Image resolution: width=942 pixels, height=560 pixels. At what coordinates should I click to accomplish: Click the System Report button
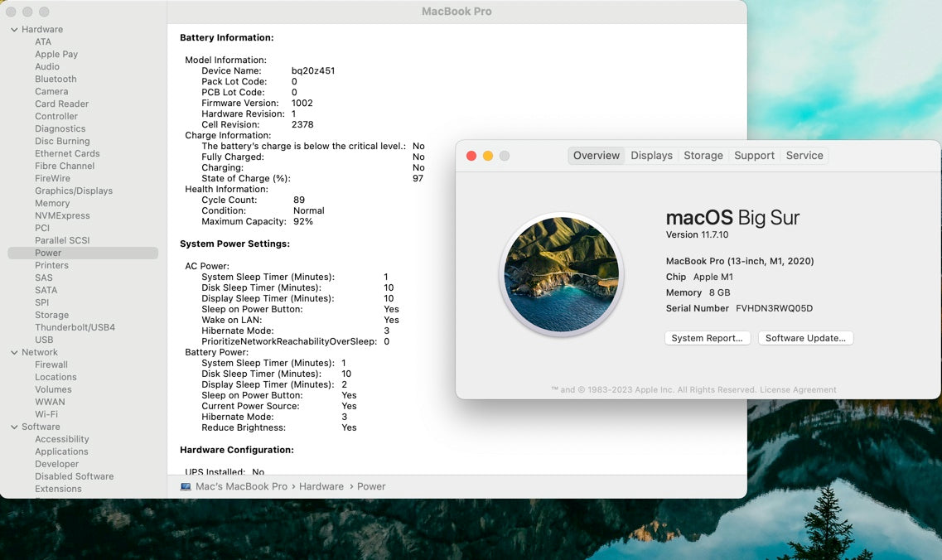pos(708,338)
